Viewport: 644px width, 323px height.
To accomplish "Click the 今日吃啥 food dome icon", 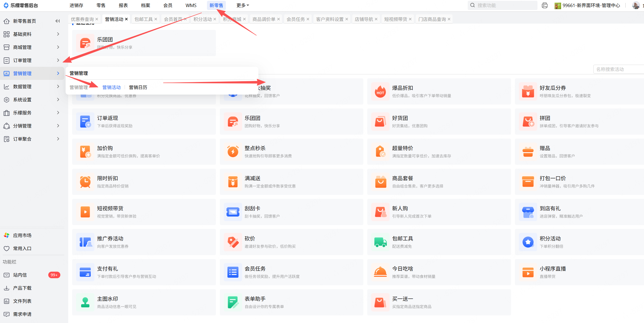I will pos(380,272).
